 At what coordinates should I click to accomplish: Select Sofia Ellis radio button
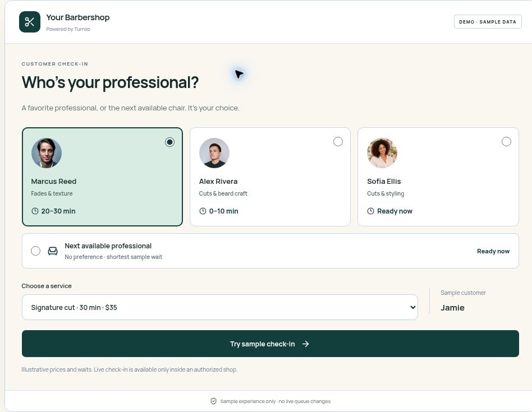click(506, 142)
